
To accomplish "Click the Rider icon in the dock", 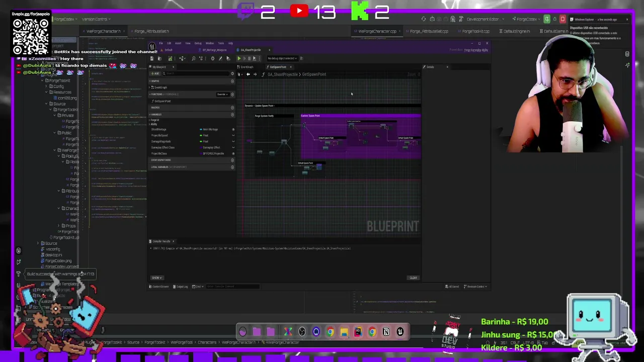I will pos(358,332).
